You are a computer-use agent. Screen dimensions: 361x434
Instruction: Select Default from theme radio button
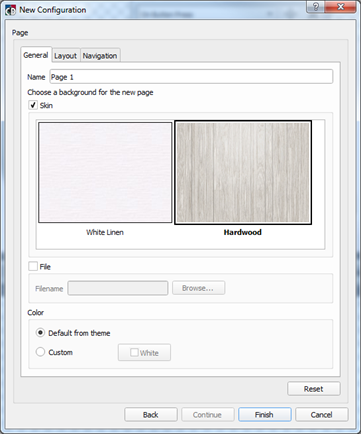pos(40,333)
